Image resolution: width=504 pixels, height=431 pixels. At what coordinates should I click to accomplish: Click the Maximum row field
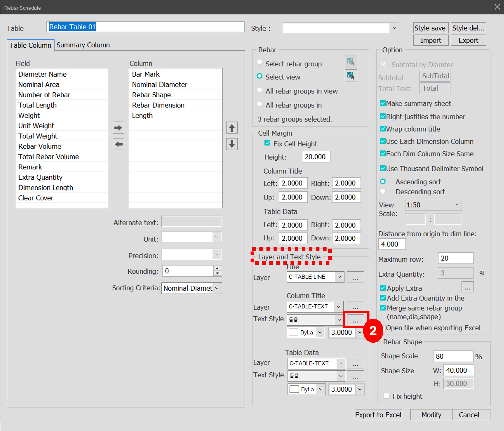pyautogui.click(x=456, y=258)
